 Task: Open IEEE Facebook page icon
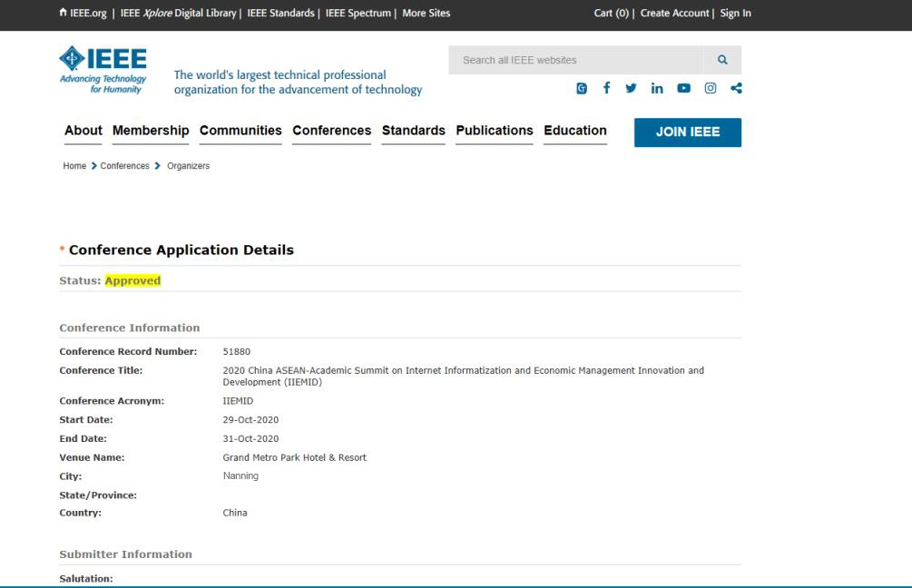607,88
